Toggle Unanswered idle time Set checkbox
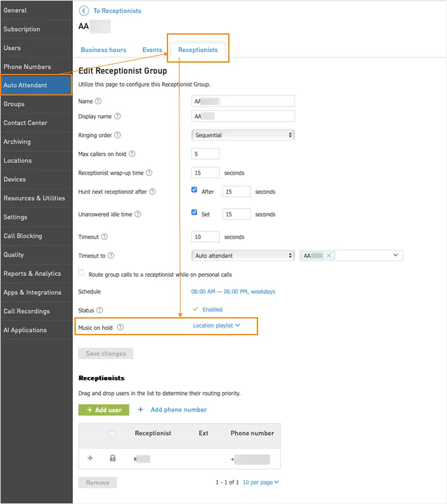447x504 pixels. tap(194, 212)
